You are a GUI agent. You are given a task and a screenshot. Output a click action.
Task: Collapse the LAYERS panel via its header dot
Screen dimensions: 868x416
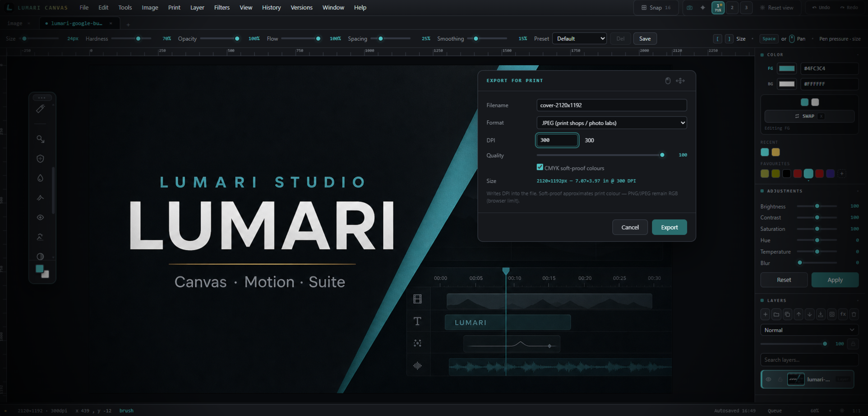click(762, 300)
